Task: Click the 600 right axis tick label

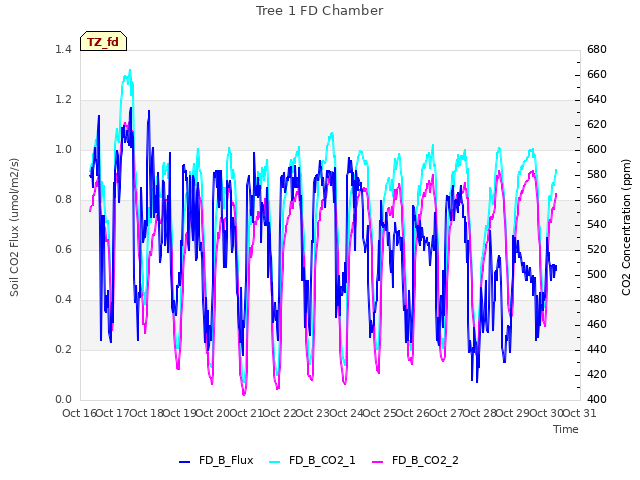Action: click(x=597, y=149)
